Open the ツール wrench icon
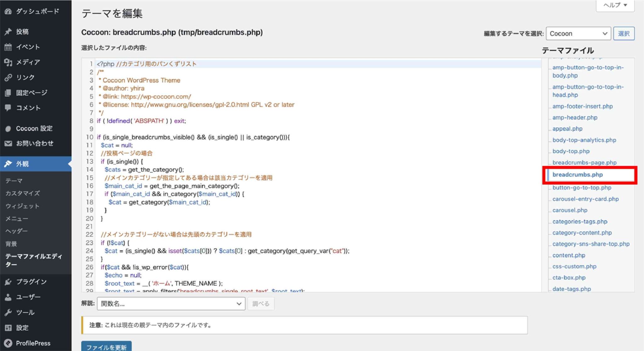Screen dimensions: 644x351 coord(8,312)
